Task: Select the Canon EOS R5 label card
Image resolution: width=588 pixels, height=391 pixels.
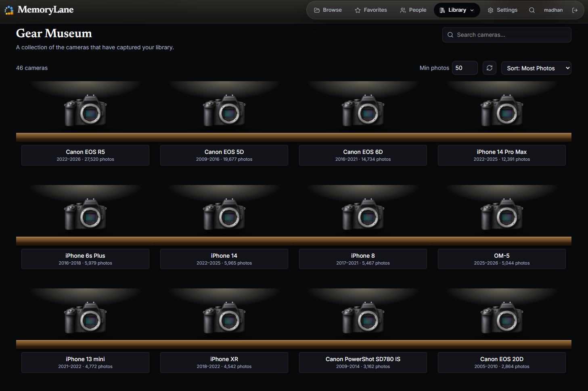Action: pyautogui.click(x=86, y=155)
